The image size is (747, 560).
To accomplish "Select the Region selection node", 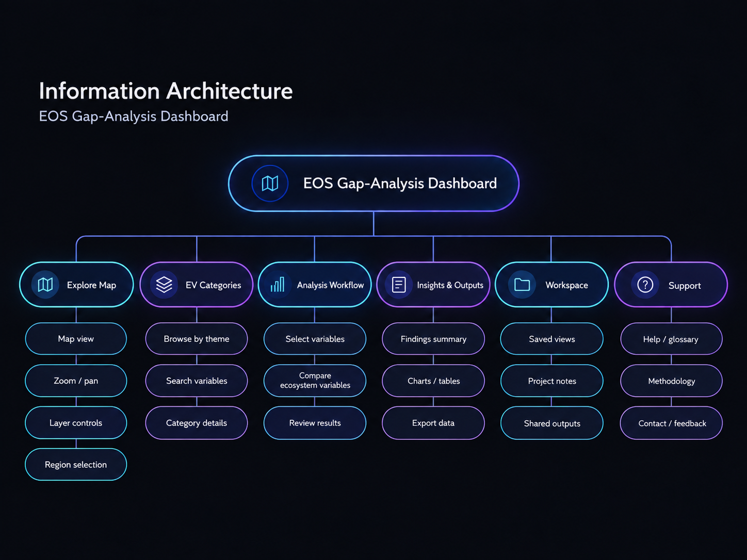I will click(76, 465).
